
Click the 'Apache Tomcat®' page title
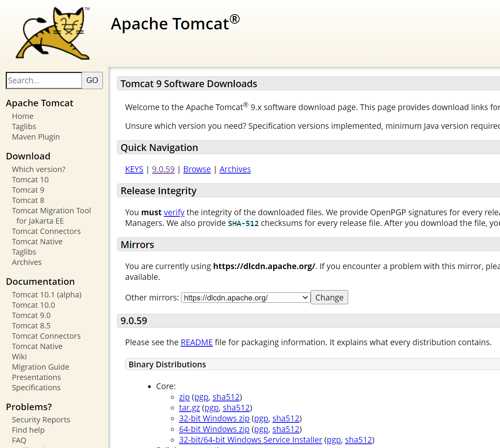pos(175,23)
